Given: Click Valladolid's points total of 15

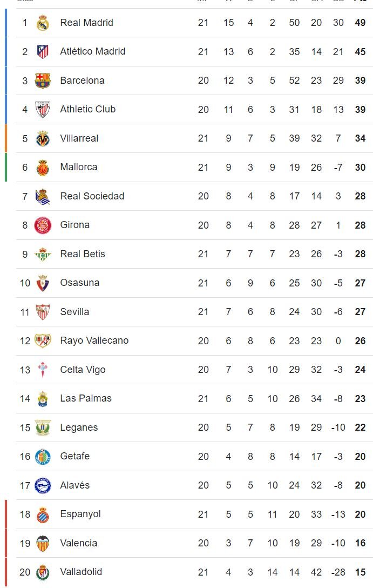Looking at the screenshot, I should pos(360,572).
